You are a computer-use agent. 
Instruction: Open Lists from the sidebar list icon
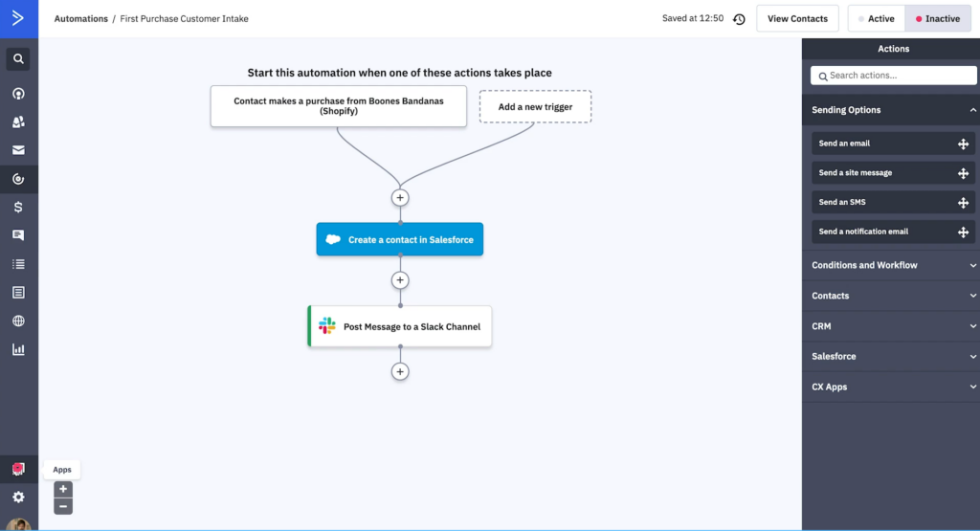pos(18,264)
